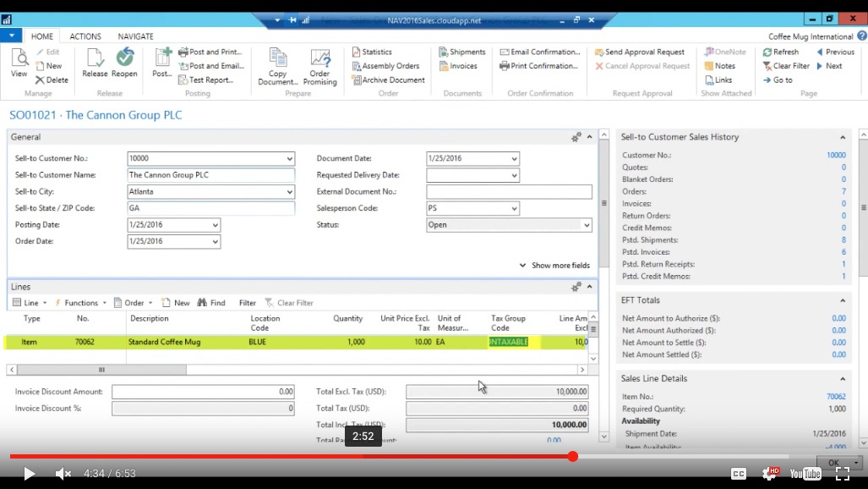Open the NAVIGATE tab
The height and width of the screenshot is (489, 868).
click(x=134, y=36)
